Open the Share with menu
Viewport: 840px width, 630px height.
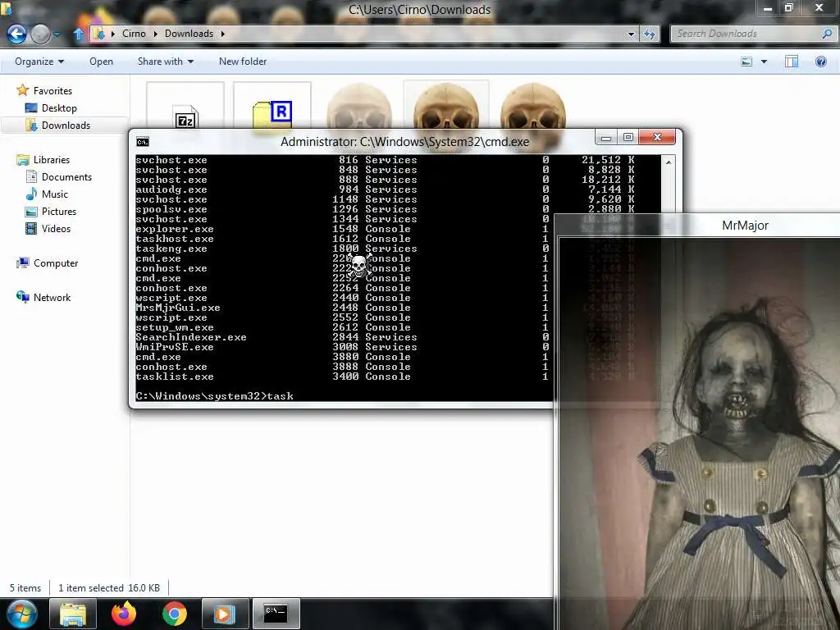pyautogui.click(x=166, y=62)
